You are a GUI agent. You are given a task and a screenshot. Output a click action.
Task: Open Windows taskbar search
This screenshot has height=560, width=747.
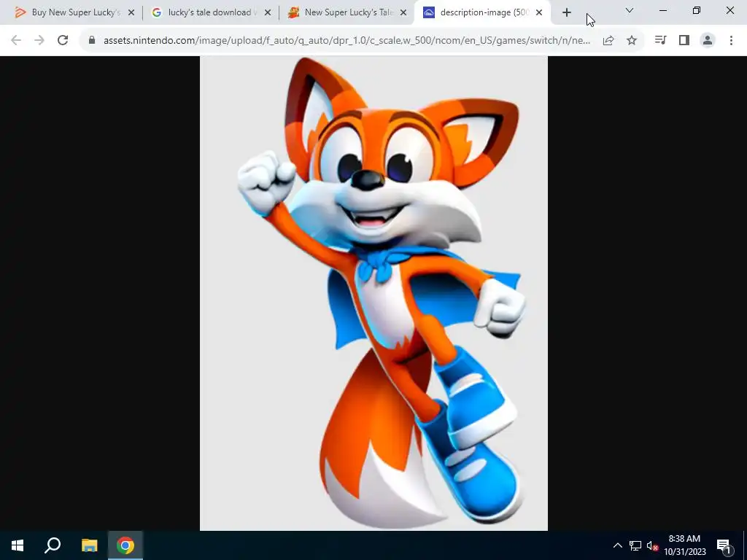(x=53, y=545)
